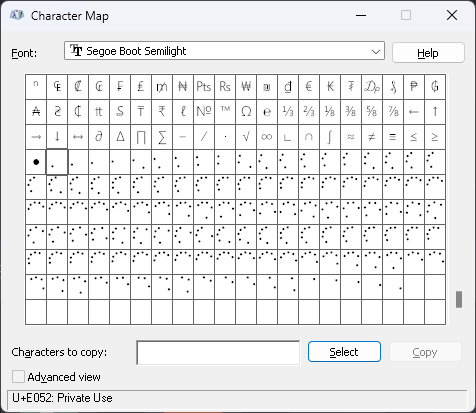This screenshot has height=413, width=476.
Task: Choose the estimated ℮ symbol cell
Action: 267,112
